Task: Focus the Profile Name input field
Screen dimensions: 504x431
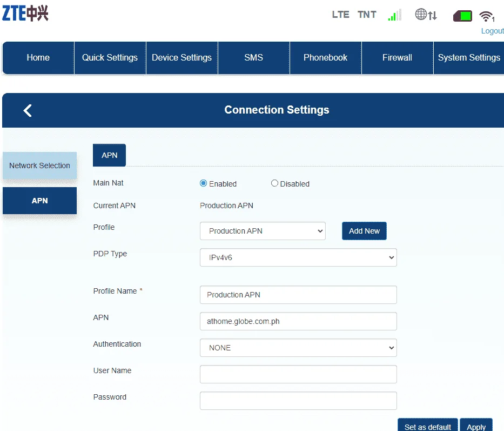Action: pos(298,295)
